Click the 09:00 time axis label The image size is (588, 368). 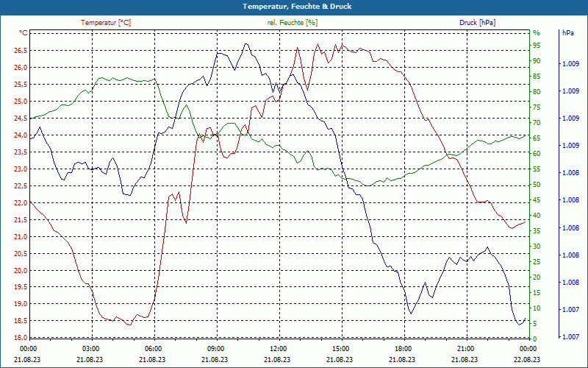click(215, 348)
